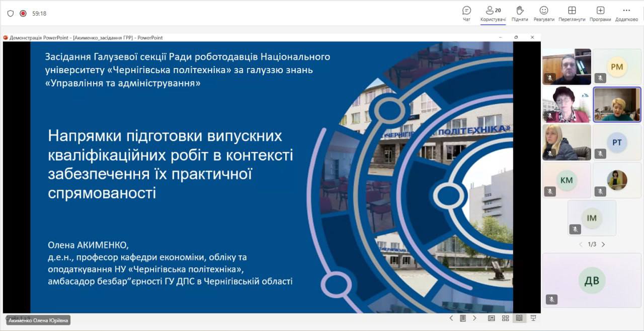Switch to Slide Sorter view
This screenshot has height=331, width=644.
(505, 318)
